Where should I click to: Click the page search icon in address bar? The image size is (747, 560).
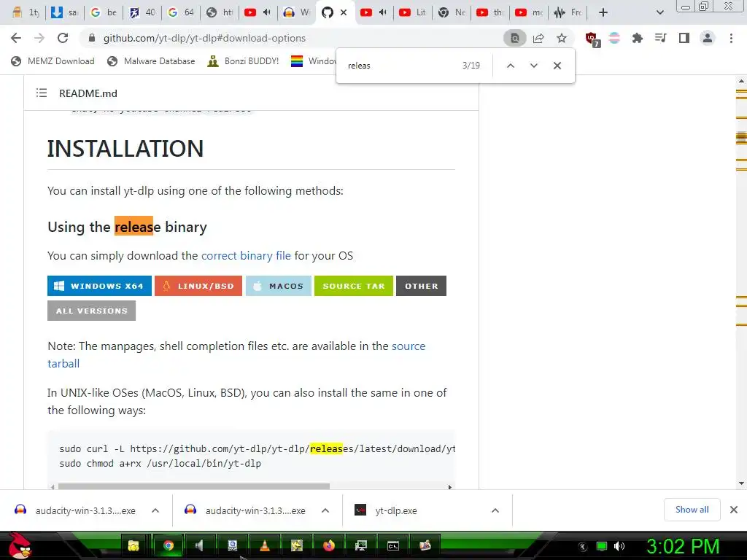514,38
